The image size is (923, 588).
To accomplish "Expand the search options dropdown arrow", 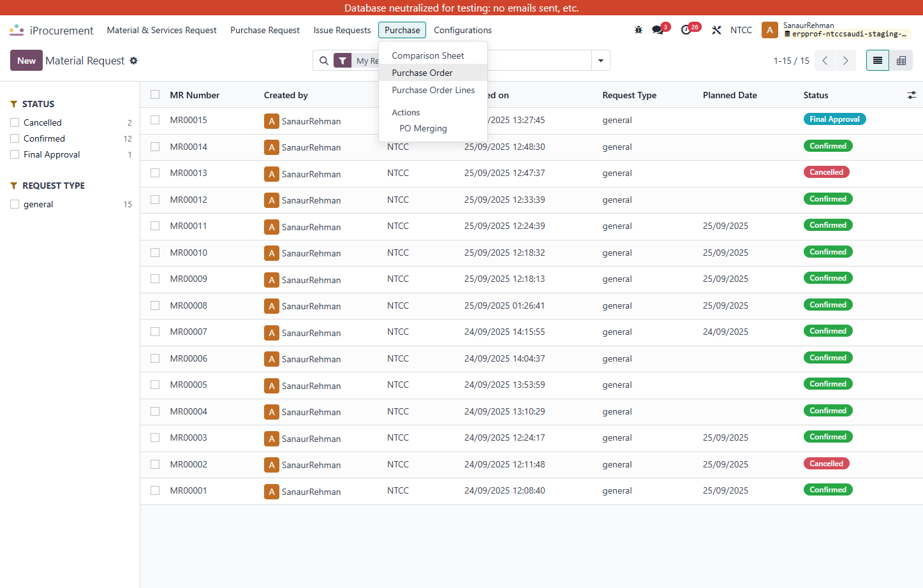I will pos(601,61).
